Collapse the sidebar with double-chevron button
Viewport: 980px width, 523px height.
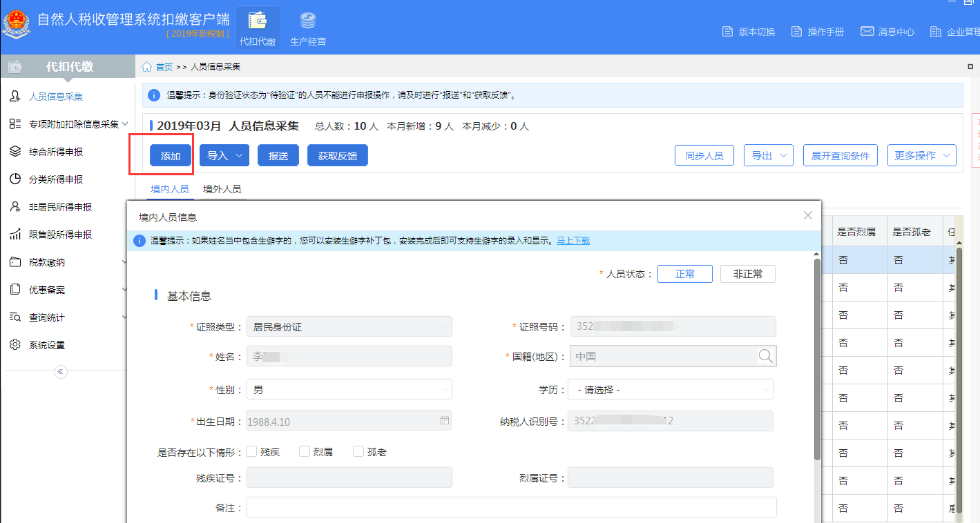pyautogui.click(x=61, y=372)
